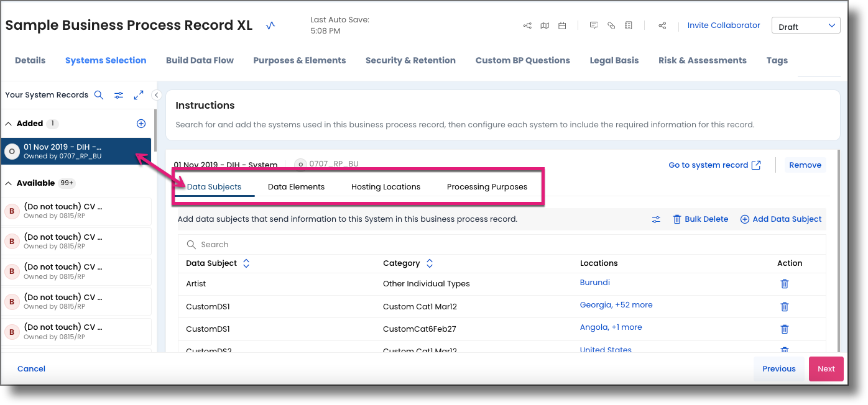Open the filter icon beside Your System Records search
Screen dimensions: 868x405
pyautogui.click(x=119, y=94)
